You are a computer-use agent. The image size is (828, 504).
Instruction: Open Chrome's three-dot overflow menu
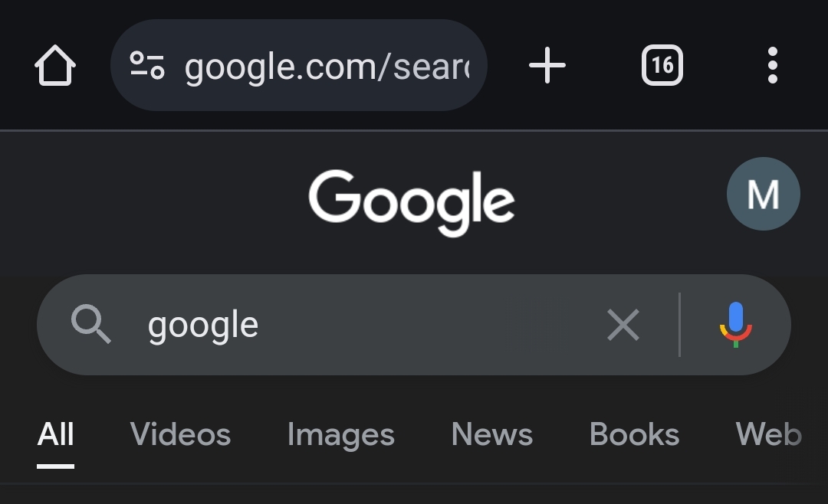(772, 66)
